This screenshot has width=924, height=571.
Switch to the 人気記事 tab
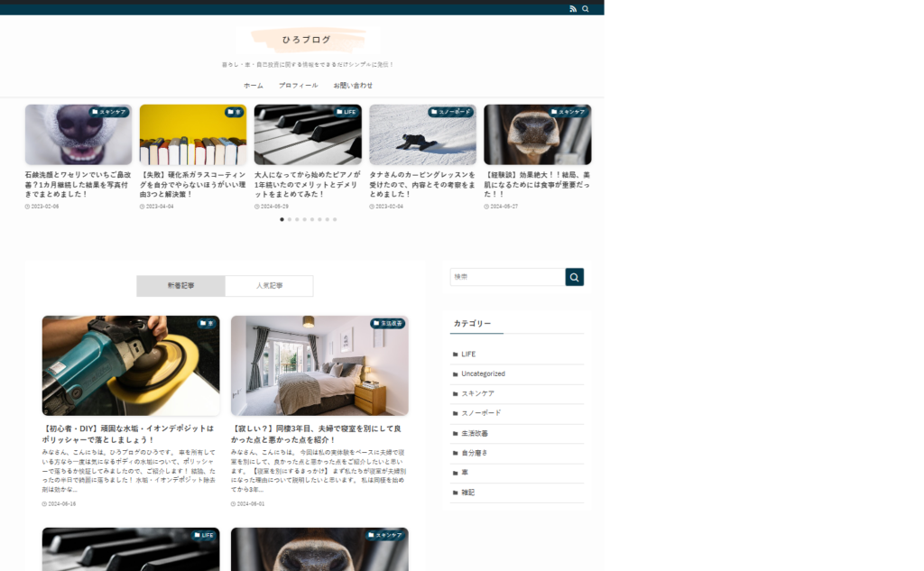pos(269,286)
